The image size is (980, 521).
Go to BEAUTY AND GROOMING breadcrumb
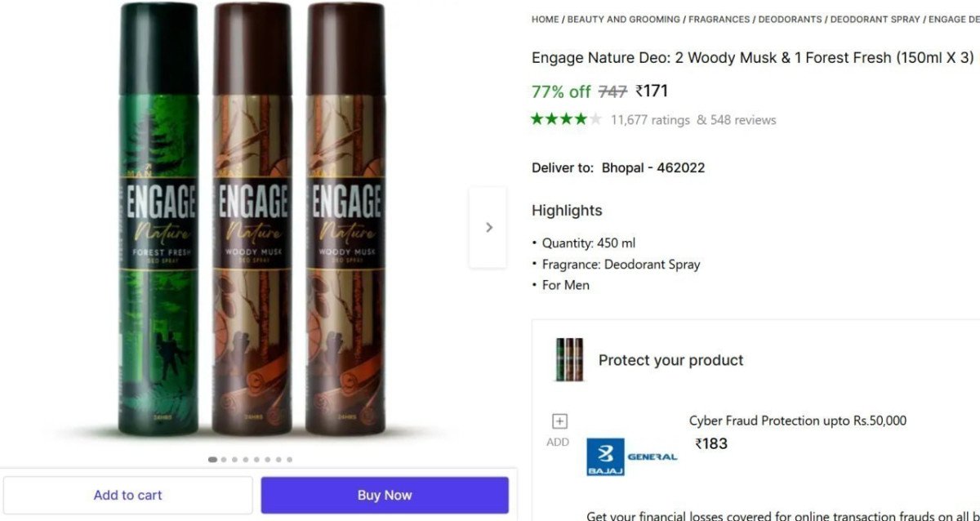[x=623, y=19]
